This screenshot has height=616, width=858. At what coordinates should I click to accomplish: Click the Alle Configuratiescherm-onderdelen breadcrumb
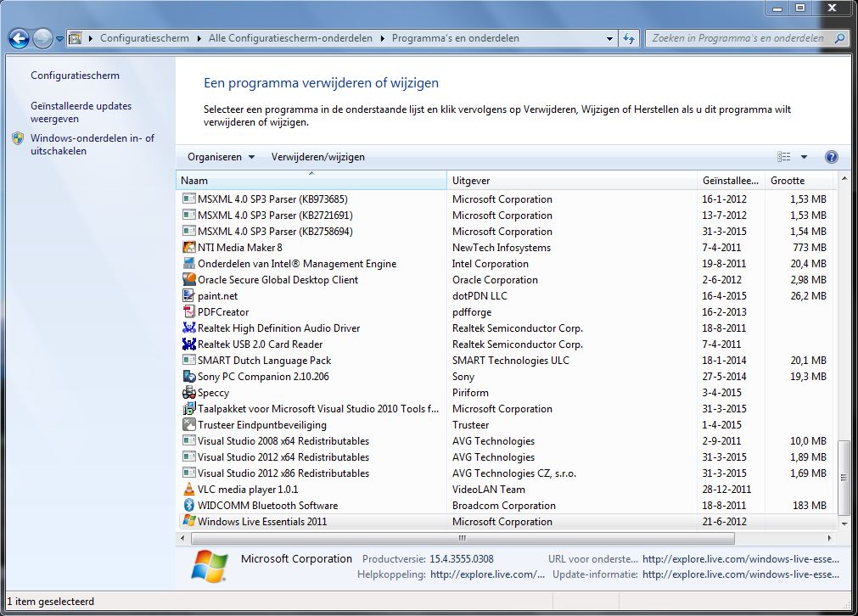point(290,38)
